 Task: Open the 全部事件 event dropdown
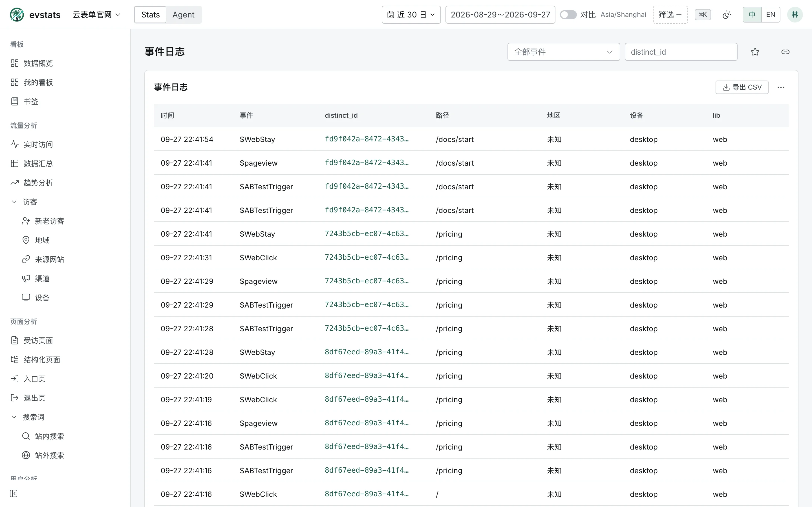click(x=563, y=52)
